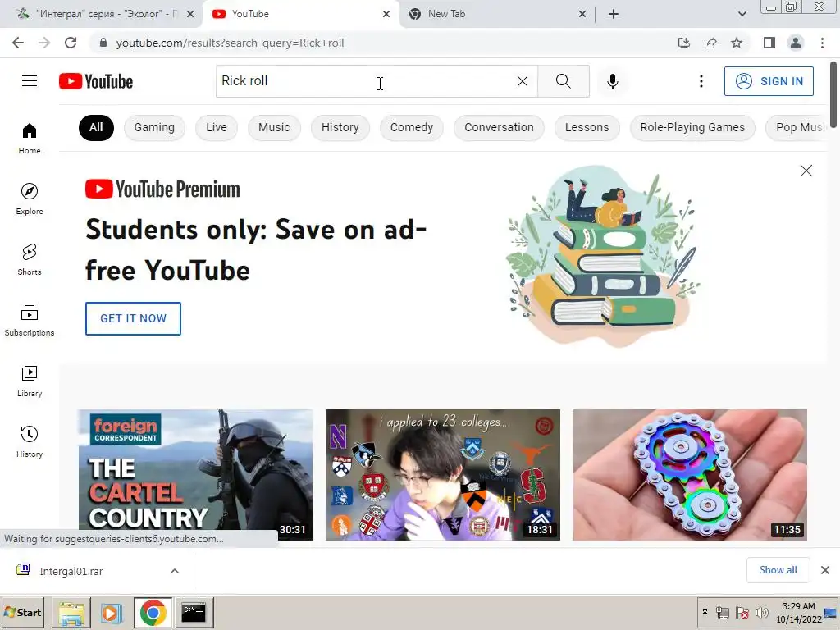Image resolution: width=840 pixels, height=630 pixels.
Task: Click the SIGN IN button
Action: coord(769,81)
